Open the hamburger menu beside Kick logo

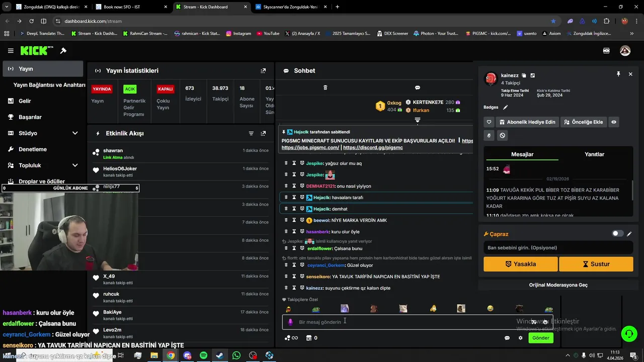11,51
